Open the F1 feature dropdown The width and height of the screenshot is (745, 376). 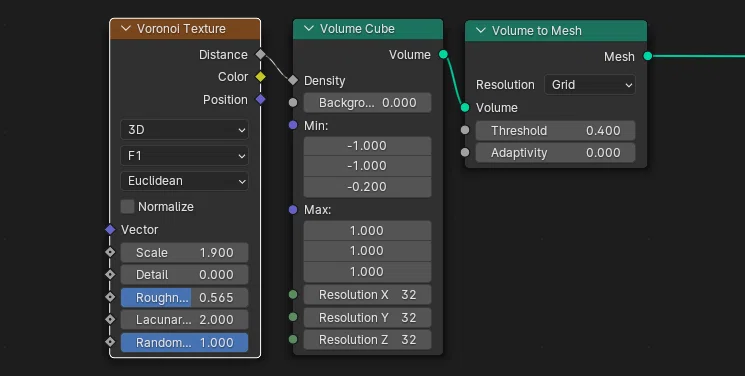coord(184,155)
